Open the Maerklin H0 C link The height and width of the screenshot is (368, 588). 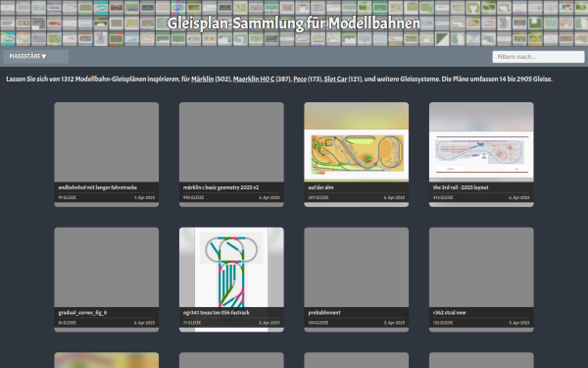click(254, 79)
